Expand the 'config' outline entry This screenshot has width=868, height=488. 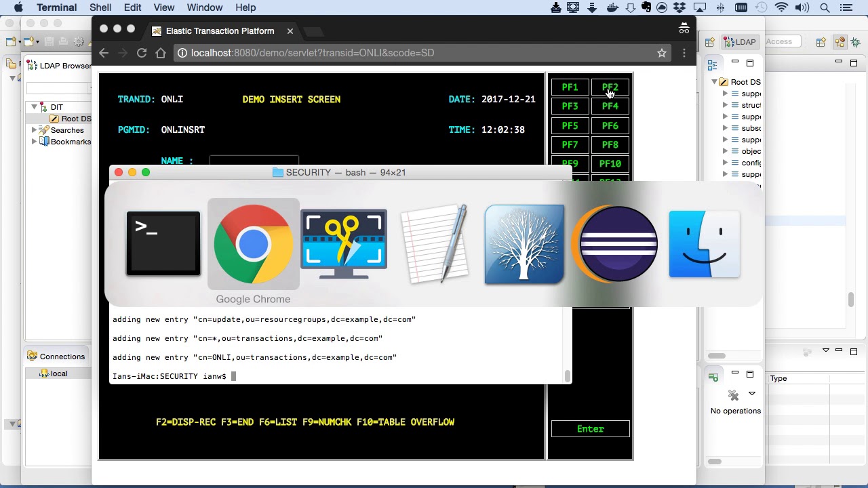click(x=725, y=163)
